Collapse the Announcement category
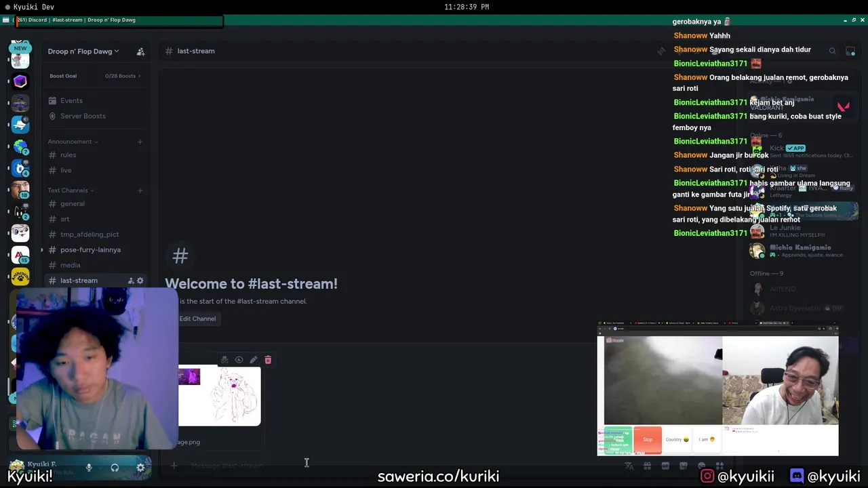 click(73, 142)
